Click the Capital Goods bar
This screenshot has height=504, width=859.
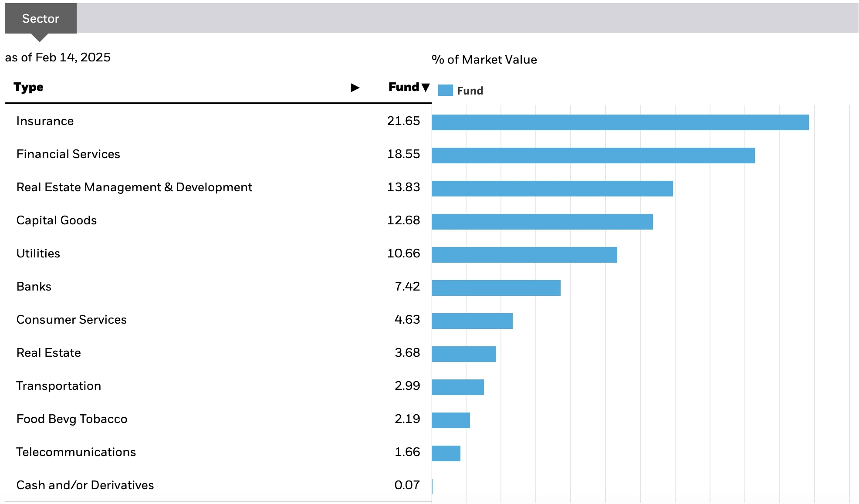542,222
